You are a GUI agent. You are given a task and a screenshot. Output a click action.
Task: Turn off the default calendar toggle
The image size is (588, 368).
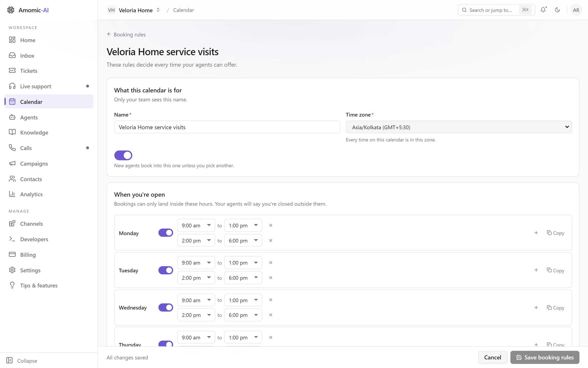123,155
